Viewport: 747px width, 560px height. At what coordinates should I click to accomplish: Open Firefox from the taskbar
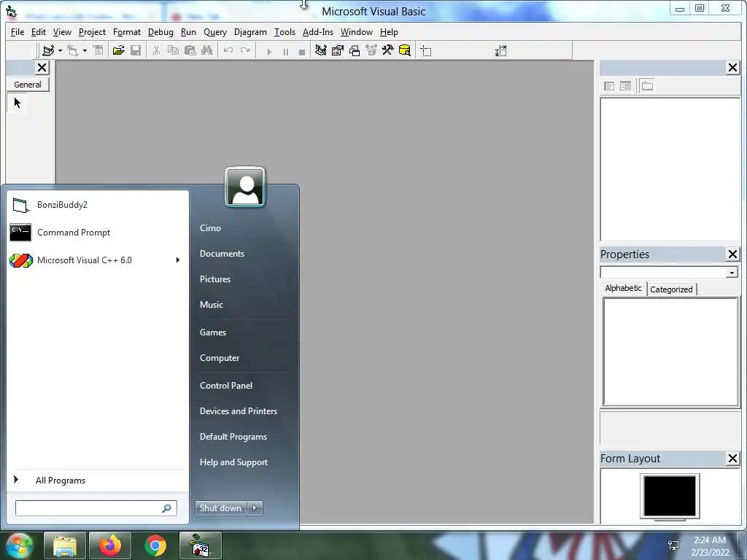110,545
